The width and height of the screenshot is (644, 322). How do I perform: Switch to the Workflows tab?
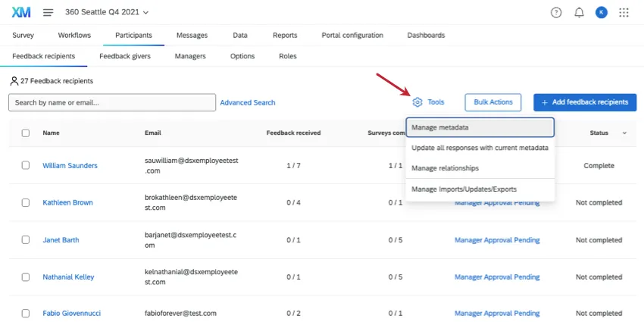74,36
